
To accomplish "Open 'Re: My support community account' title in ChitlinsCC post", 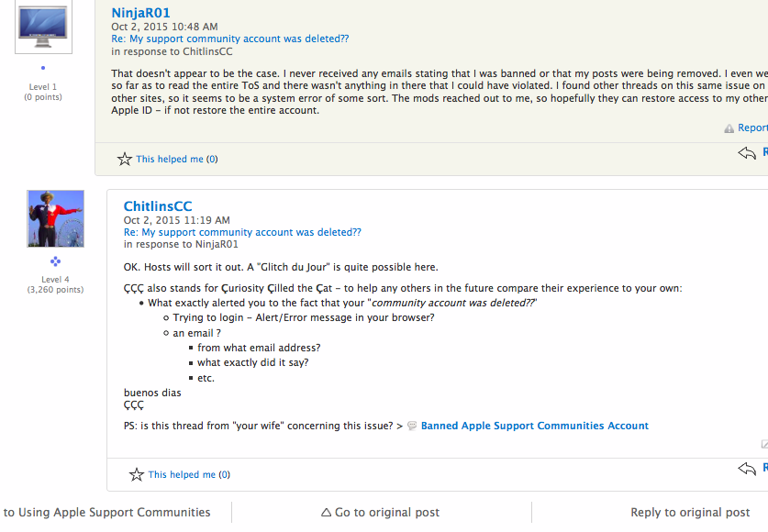I will click(x=242, y=233).
